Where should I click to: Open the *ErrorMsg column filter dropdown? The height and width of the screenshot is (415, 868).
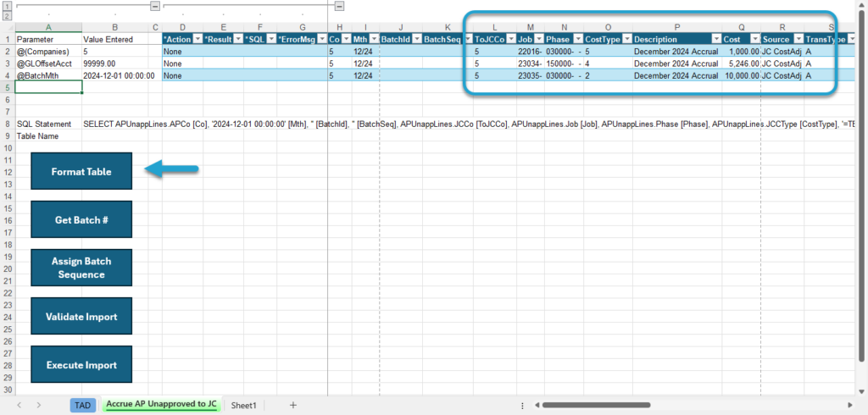321,39
